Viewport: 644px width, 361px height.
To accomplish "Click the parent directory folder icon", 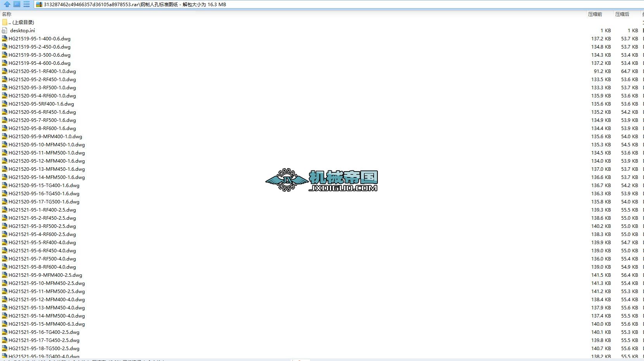I will pos(5,22).
